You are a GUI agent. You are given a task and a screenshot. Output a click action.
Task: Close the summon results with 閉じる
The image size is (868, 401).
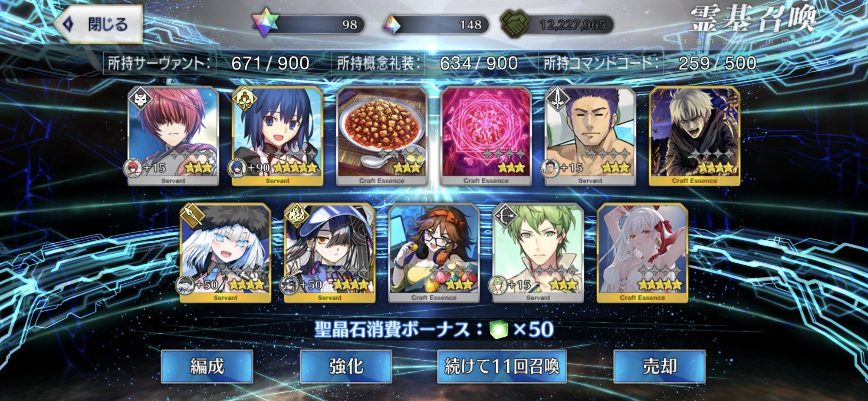pos(99,24)
